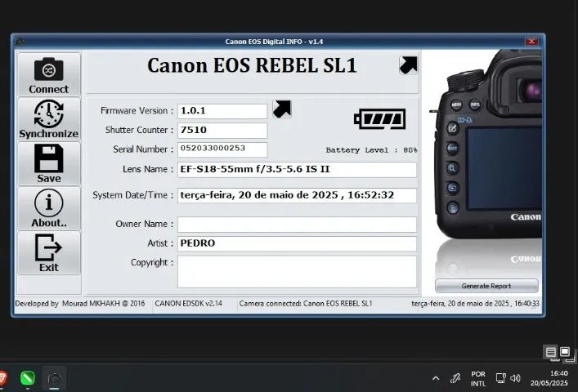Screen dimensions: 578x392
Task: Select the Firmware Version field
Action: (222, 111)
